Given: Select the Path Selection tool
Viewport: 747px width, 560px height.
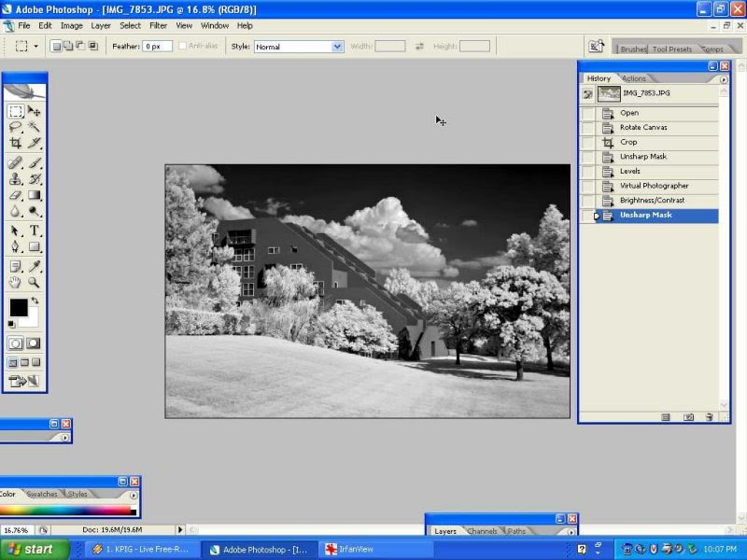Looking at the screenshot, I should pyautogui.click(x=15, y=231).
